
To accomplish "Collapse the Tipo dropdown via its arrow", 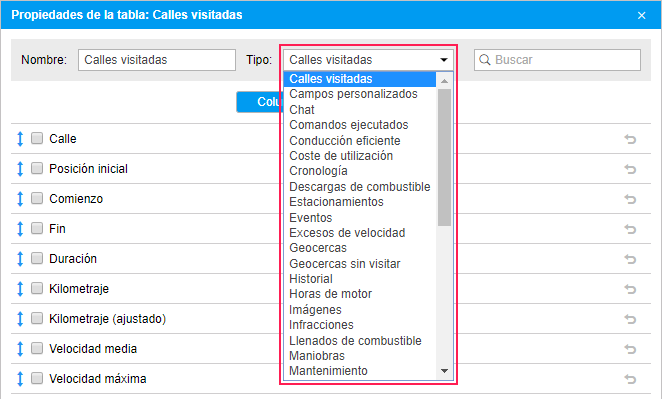I will click(x=444, y=60).
